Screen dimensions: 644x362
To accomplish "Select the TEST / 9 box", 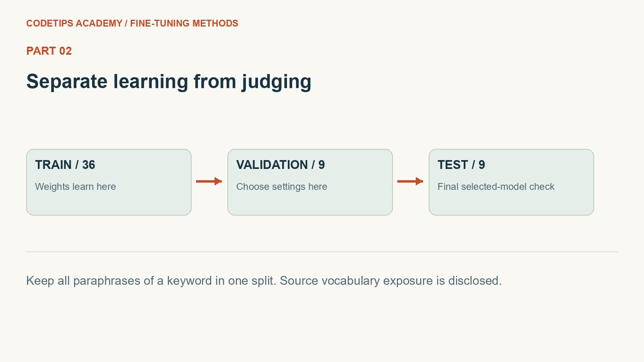I will pos(511,182).
